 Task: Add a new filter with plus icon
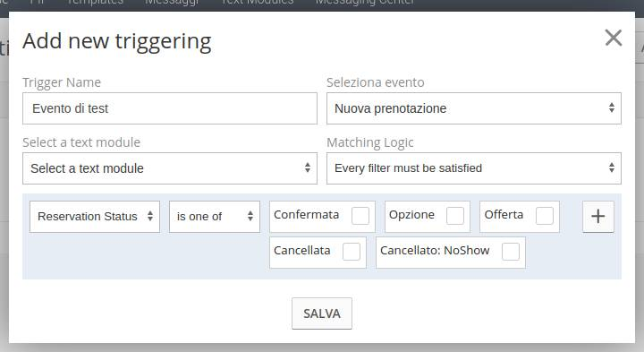point(598,216)
